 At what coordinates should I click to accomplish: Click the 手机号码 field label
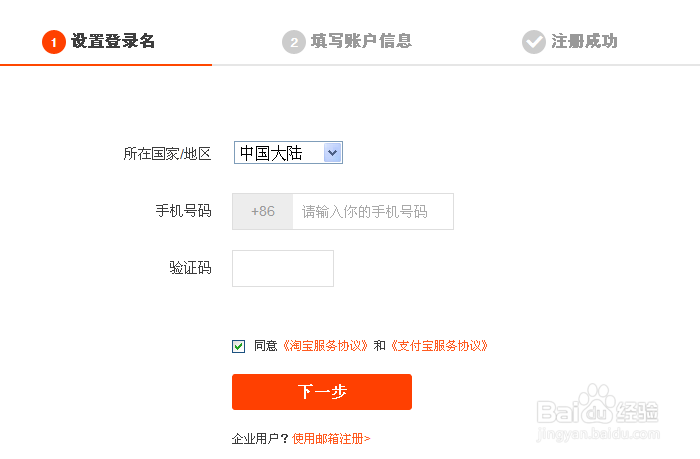[183, 211]
